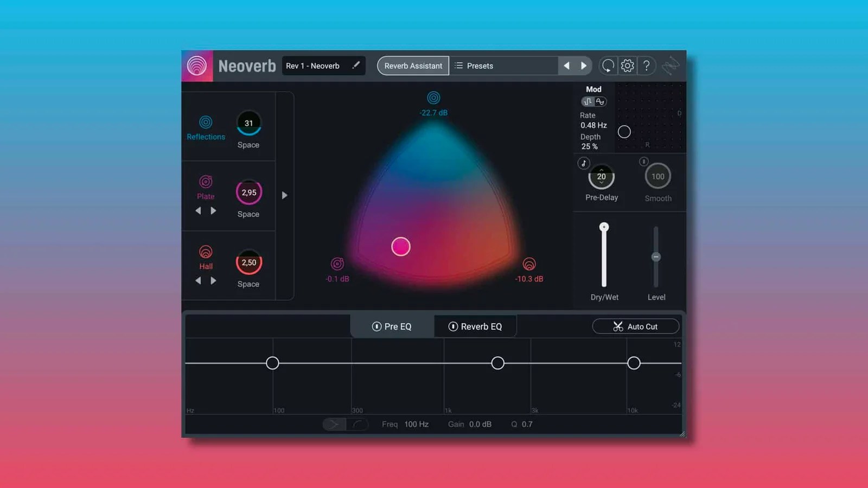Click the -10.3 dB Hall level readout
The width and height of the screenshot is (868, 488).
pyautogui.click(x=529, y=279)
